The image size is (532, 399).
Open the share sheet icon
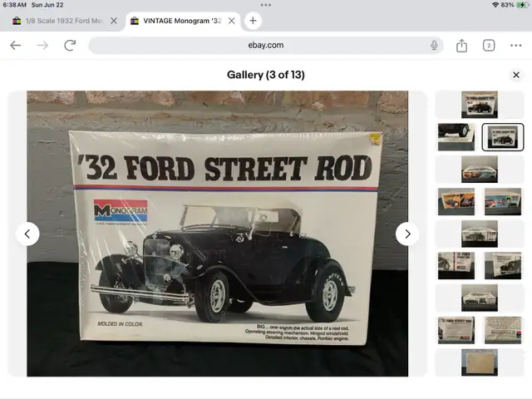tap(461, 46)
